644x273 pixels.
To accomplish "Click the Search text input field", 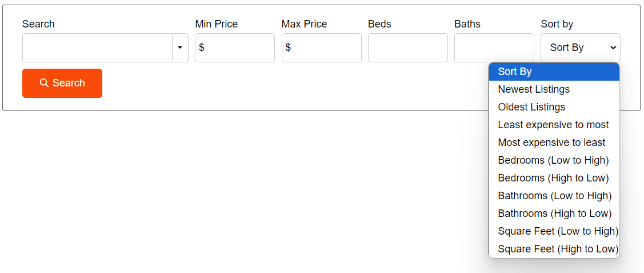I will 97,48.
